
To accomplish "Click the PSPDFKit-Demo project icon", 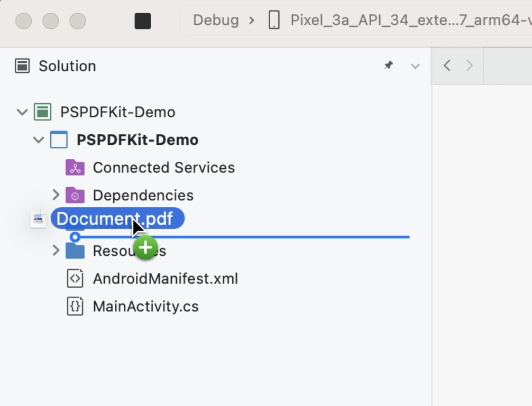I will (x=58, y=140).
